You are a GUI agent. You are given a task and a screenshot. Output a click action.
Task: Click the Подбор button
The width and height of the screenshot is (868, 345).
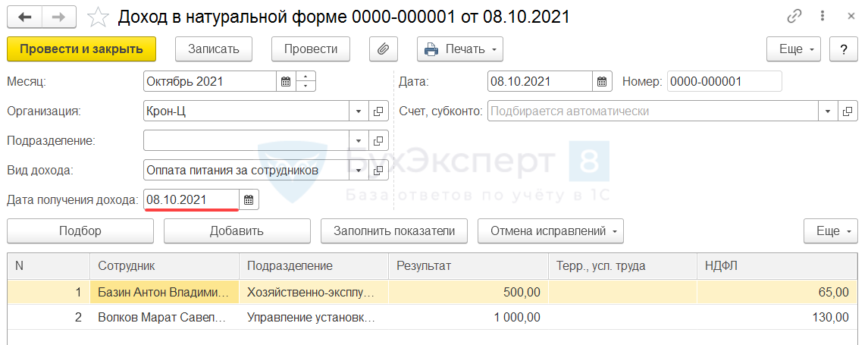pyautogui.click(x=80, y=231)
